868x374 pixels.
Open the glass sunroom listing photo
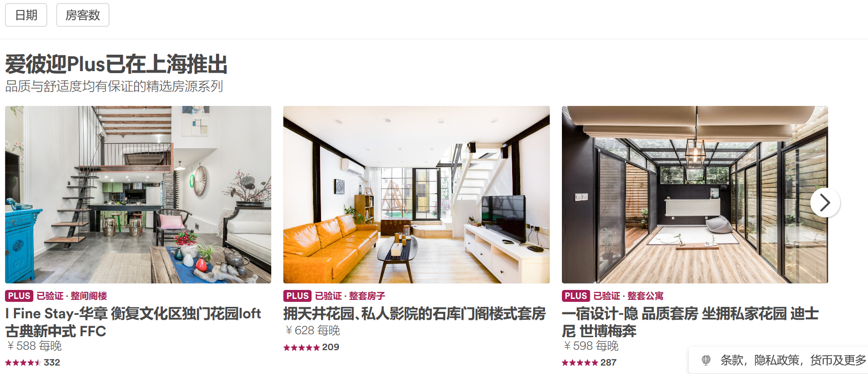tap(695, 194)
